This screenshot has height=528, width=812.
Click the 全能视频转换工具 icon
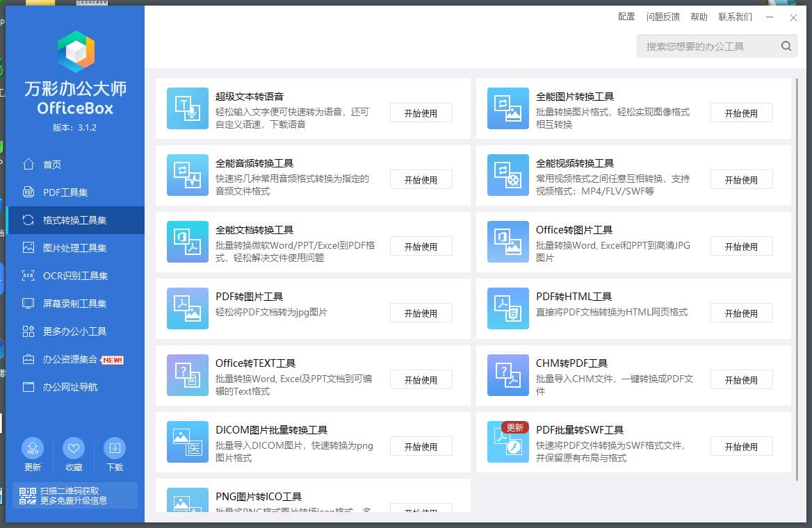(507, 175)
